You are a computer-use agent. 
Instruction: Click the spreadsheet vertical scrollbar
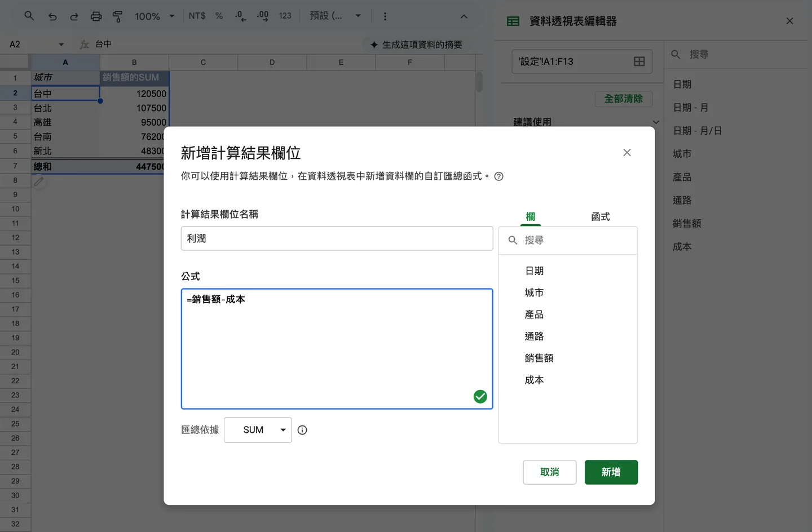click(479, 82)
